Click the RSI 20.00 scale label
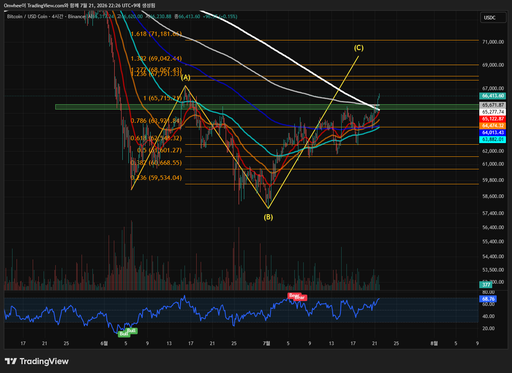The width and height of the screenshot is (512, 373). (489, 328)
